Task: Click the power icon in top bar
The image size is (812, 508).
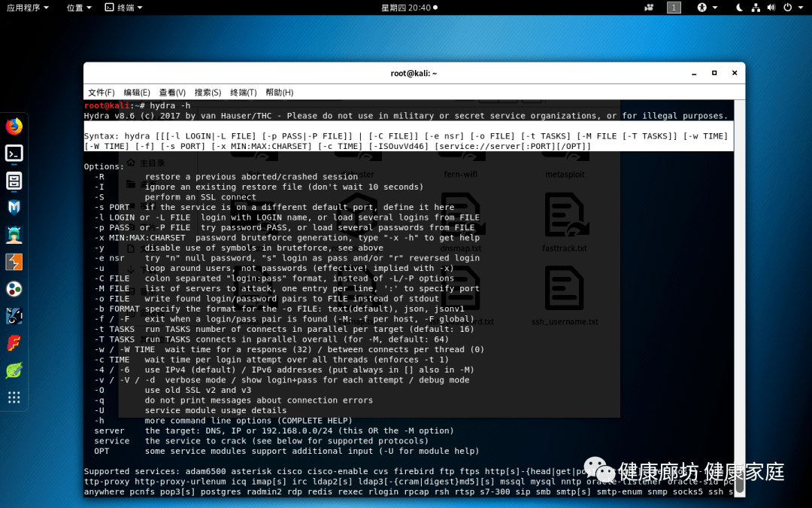Action: [788, 8]
